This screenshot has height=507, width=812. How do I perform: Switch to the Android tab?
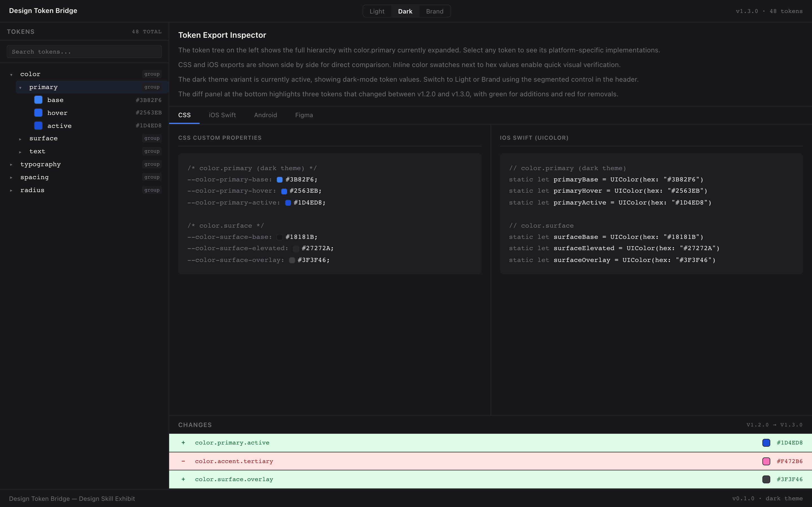[265, 115]
